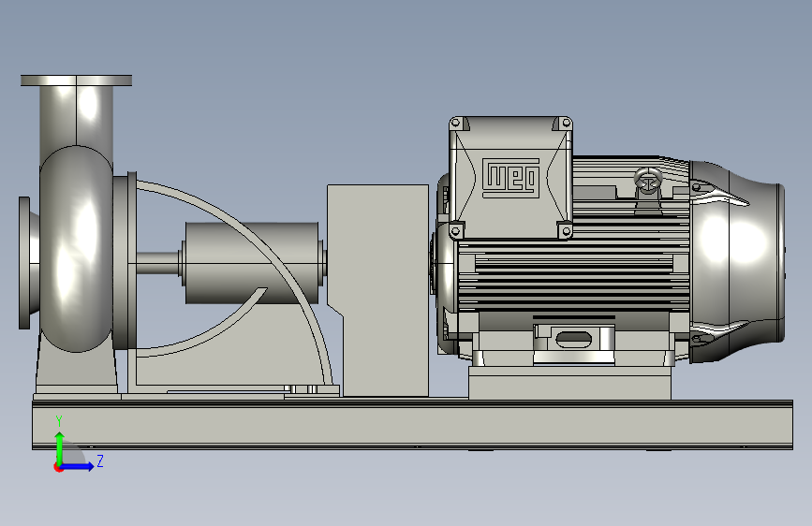Select the pump's side suction flange

(x=23, y=262)
